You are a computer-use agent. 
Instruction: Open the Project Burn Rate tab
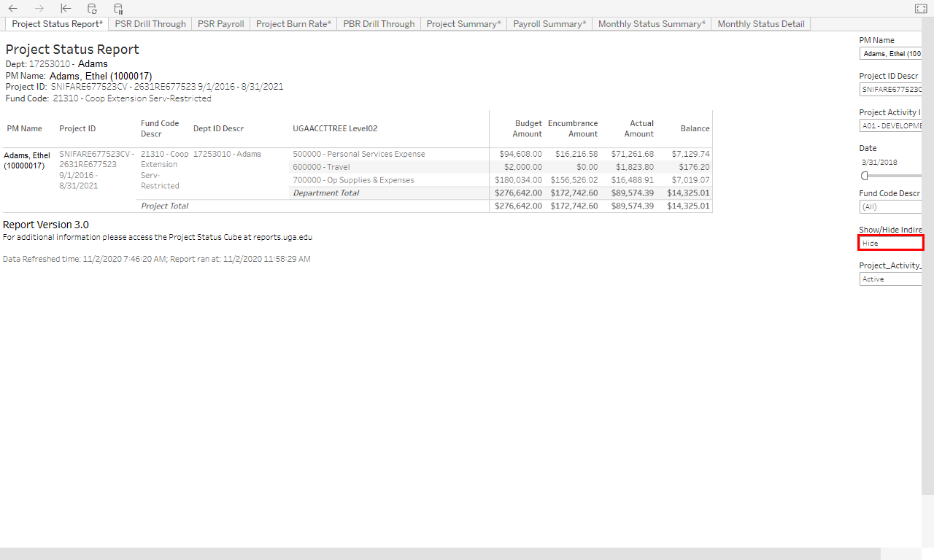(293, 24)
